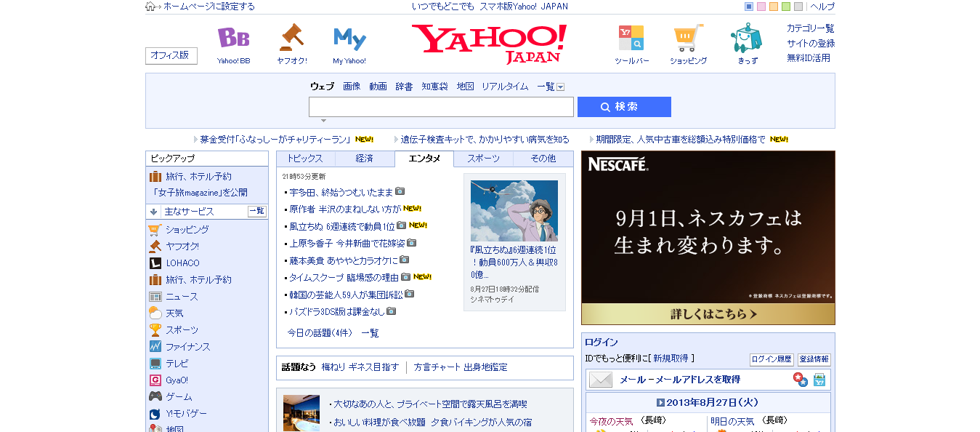
Task: Click the 一覧 button next to 主なサービス
Action: pyautogui.click(x=257, y=212)
